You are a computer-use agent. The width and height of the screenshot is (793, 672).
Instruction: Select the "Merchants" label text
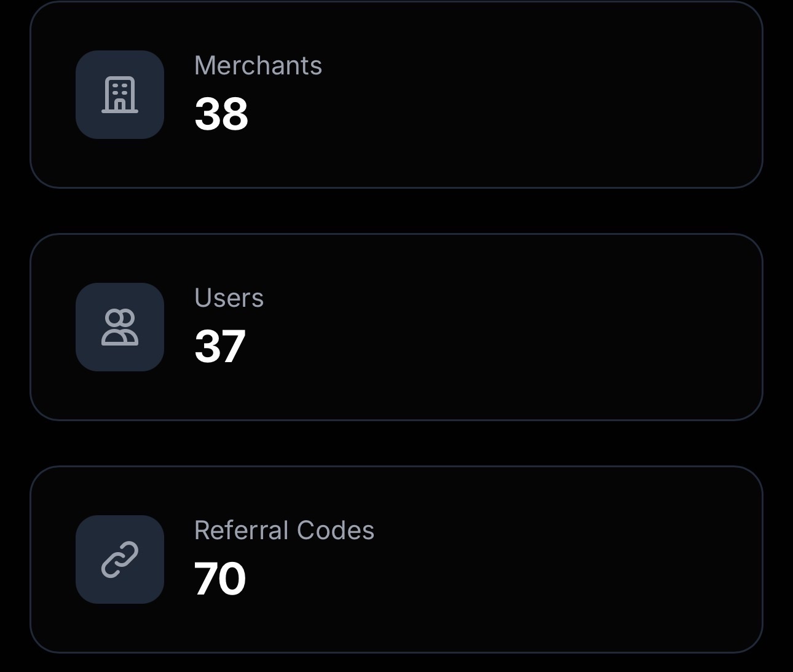258,66
